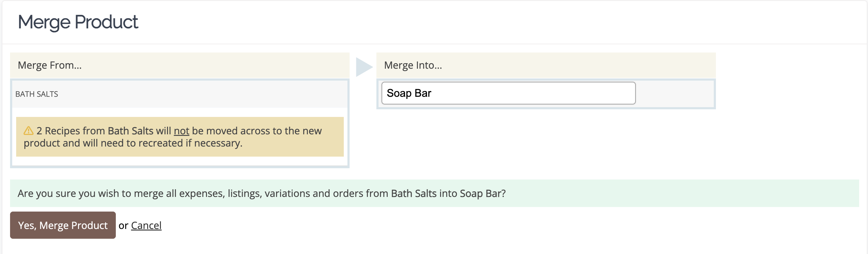Click warning's second line about recreating
The width and height of the screenshot is (868, 254).
pos(133,143)
